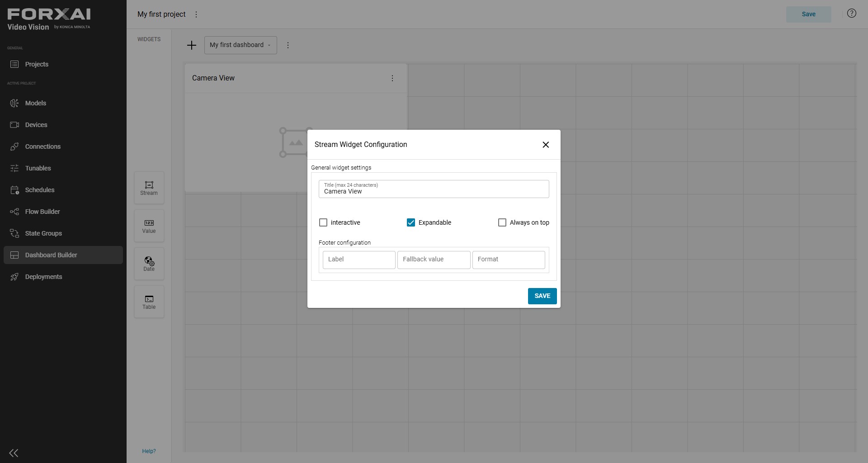Open help question mark icon
The height and width of the screenshot is (463, 868).
coord(852,13)
